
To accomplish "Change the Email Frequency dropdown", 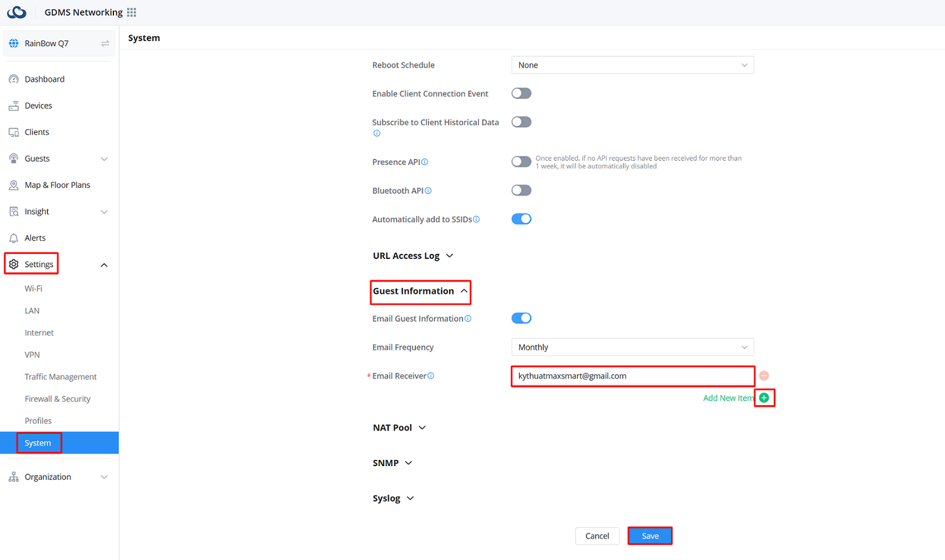I will tap(632, 346).
